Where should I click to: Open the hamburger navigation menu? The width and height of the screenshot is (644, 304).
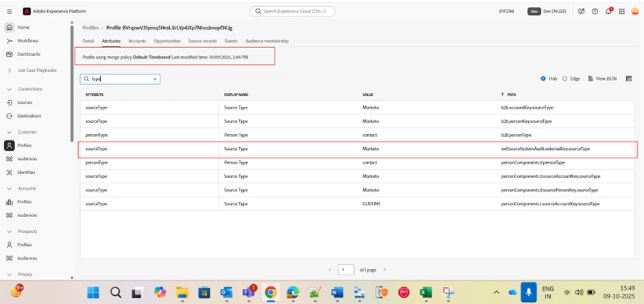[x=10, y=12]
